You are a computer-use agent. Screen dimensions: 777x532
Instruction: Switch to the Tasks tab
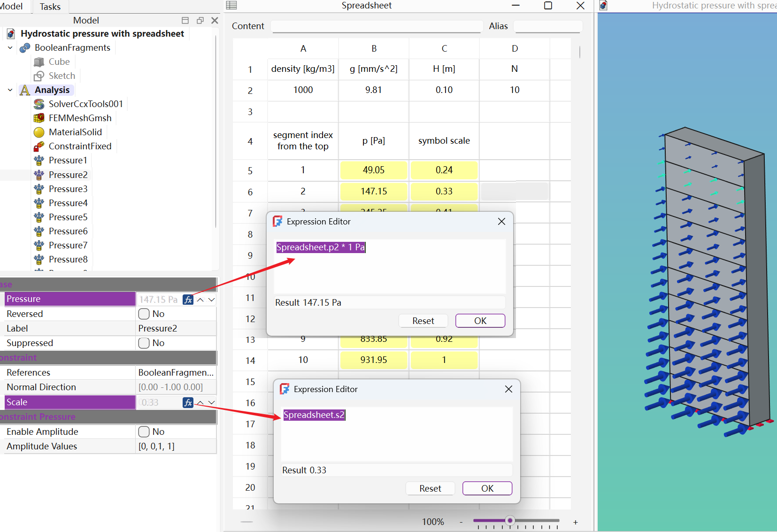(50, 7)
